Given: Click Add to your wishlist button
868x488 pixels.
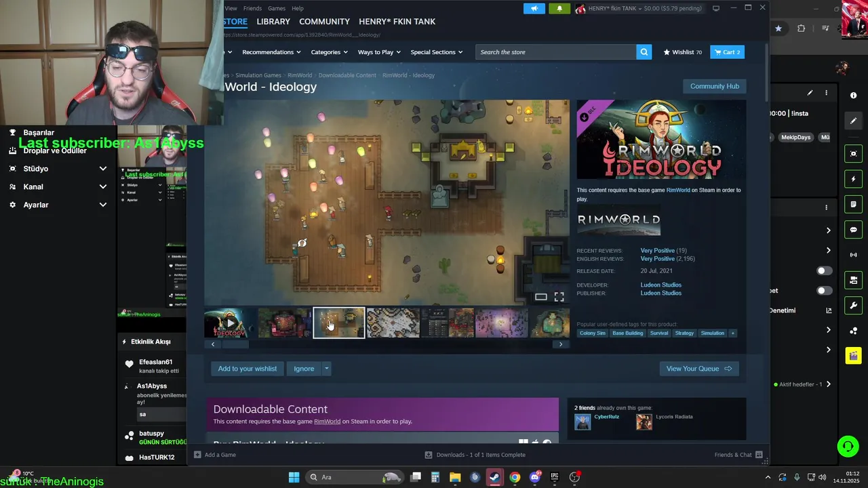Looking at the screenshot, I should pos(247,369).
